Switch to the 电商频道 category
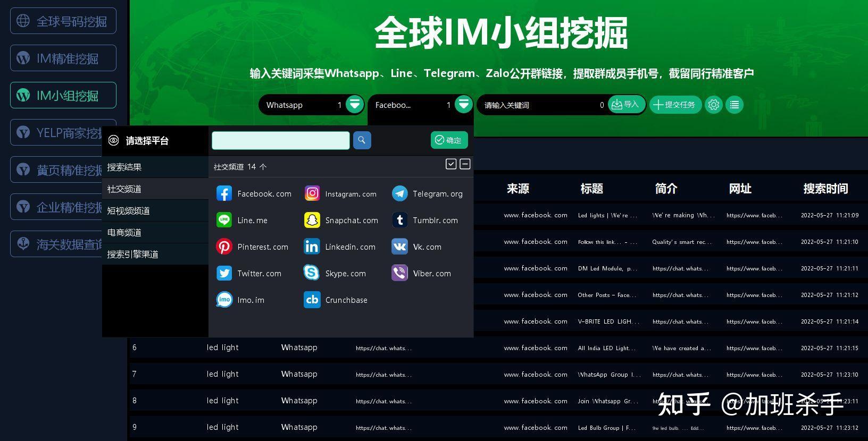 pyautogui.click(x=155, y=233)
